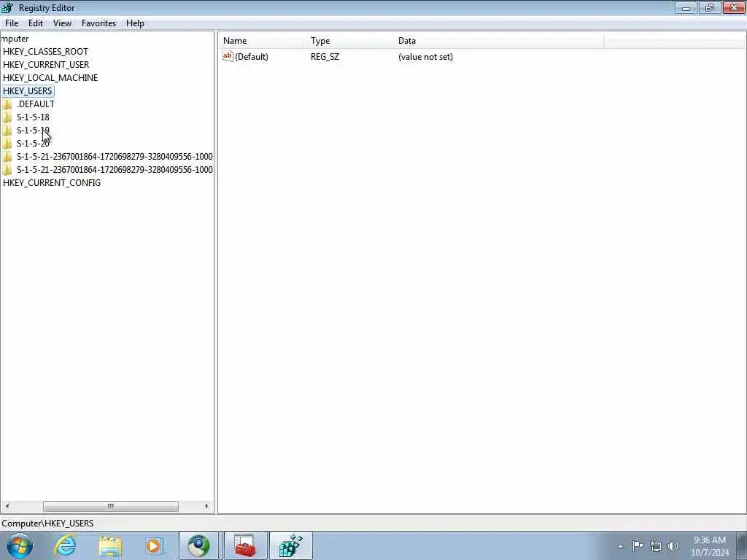Image resolution: width=747 pixels, height=560 pixels.
Task: Click the Show desktop button
Action: [741, 545]
